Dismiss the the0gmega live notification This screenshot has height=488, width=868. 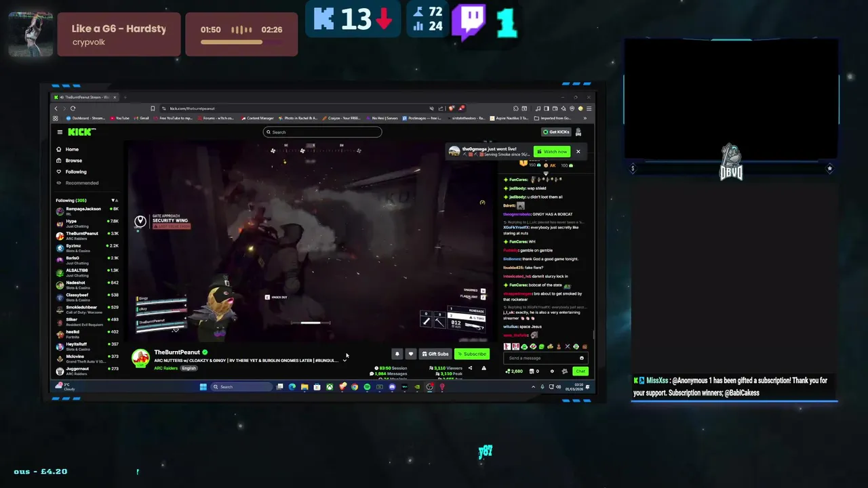(x=578, y=151)
